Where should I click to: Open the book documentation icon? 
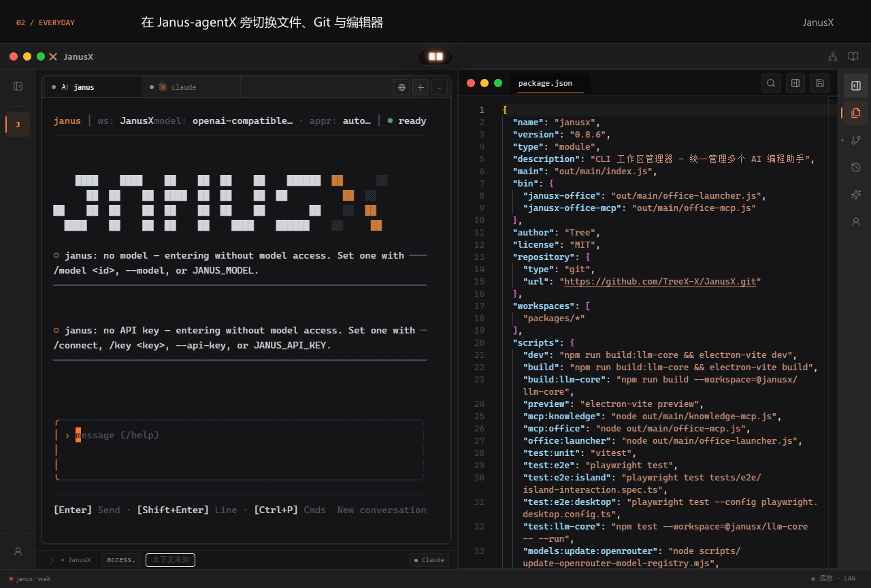click(x=853, y=56)
